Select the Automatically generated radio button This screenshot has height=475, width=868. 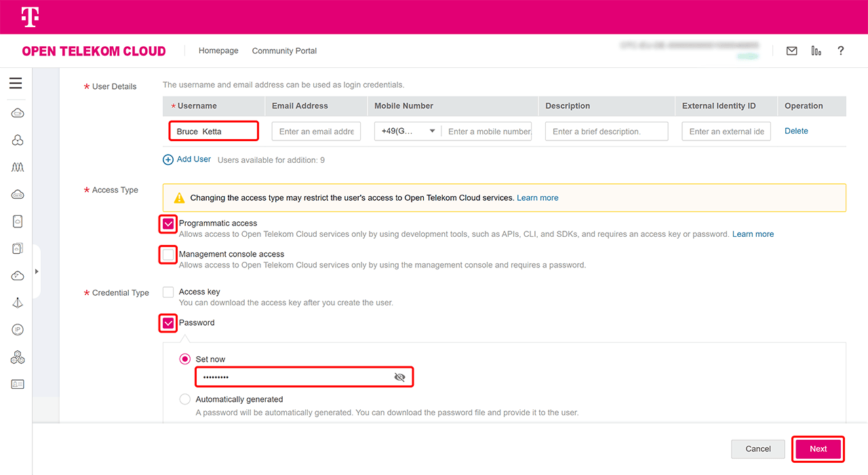(x=184, y=400)
